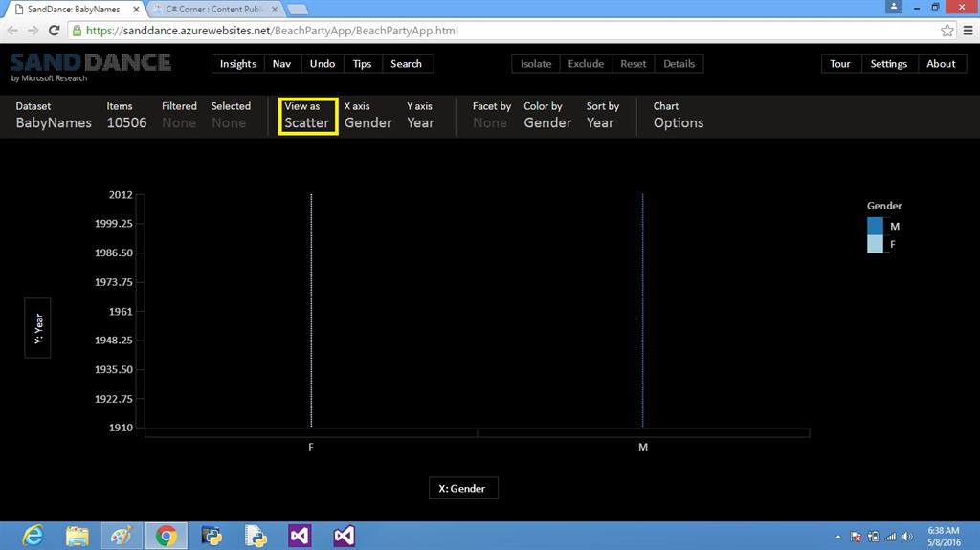Click the 1910 Y axis tick label

[121, 428]
